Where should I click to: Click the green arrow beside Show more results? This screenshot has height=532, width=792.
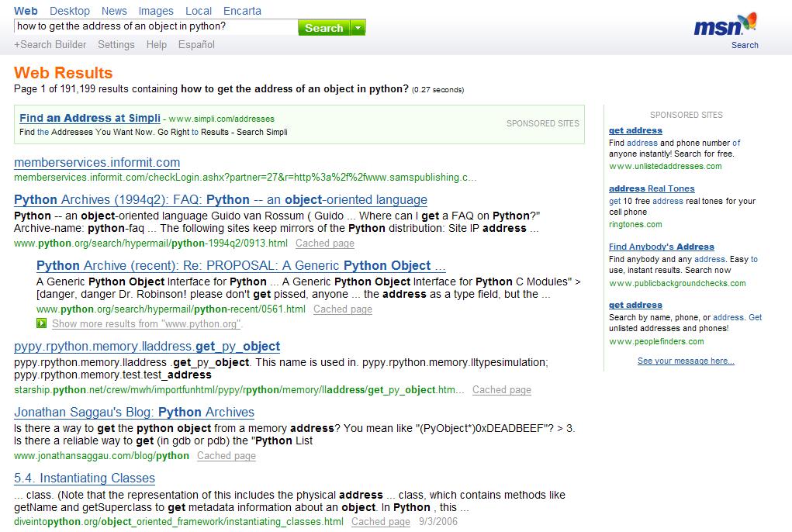coord(42,323)
